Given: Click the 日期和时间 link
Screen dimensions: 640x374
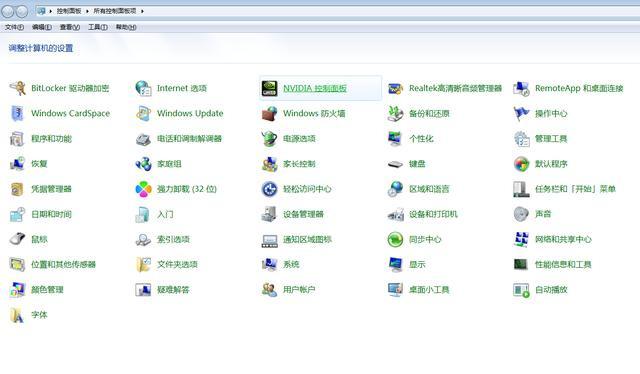Looking at the screenshot, I should [x=51, y=214].
